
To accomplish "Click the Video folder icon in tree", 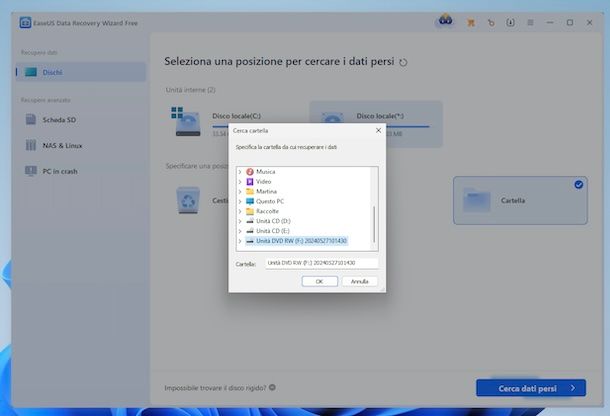I will pos(250,182).
